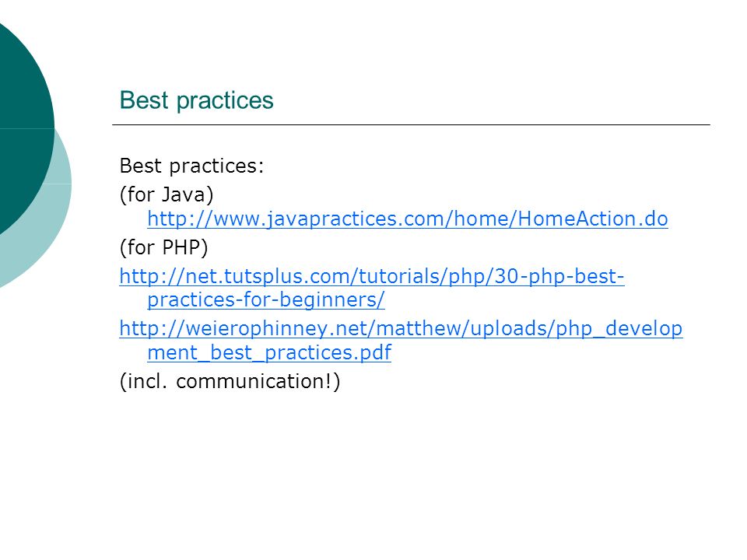The image size is (747, 560).
Task: Click the horizontal line under the title
Action: point(411,124)
